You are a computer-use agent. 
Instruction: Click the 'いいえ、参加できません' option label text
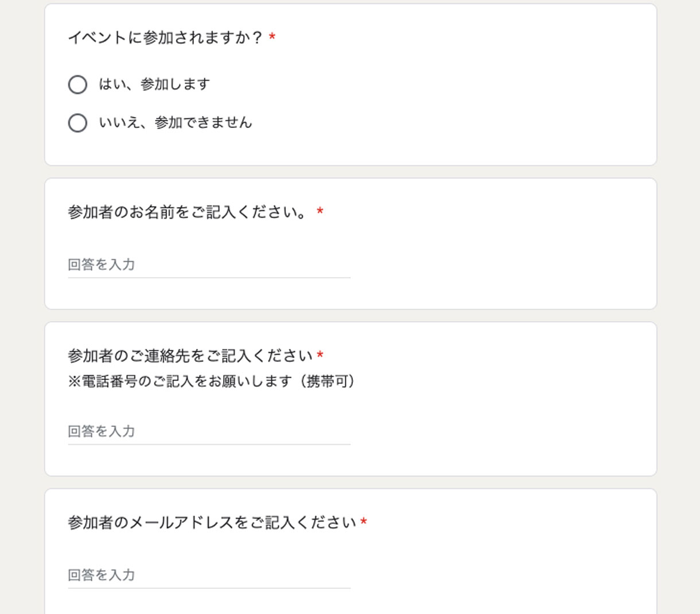(x=175, y=123)
